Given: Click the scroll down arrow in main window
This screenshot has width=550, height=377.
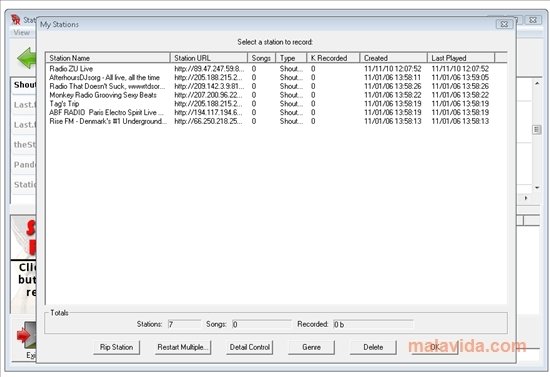Looking at the screenshot, I should (537, 188).
